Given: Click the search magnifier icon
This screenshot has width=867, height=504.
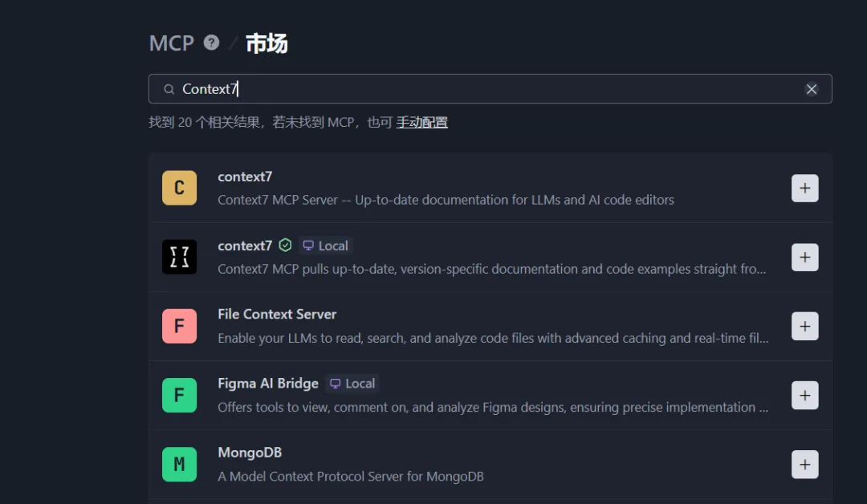Looking at the screenshot, I should click(x=169, y=89).
